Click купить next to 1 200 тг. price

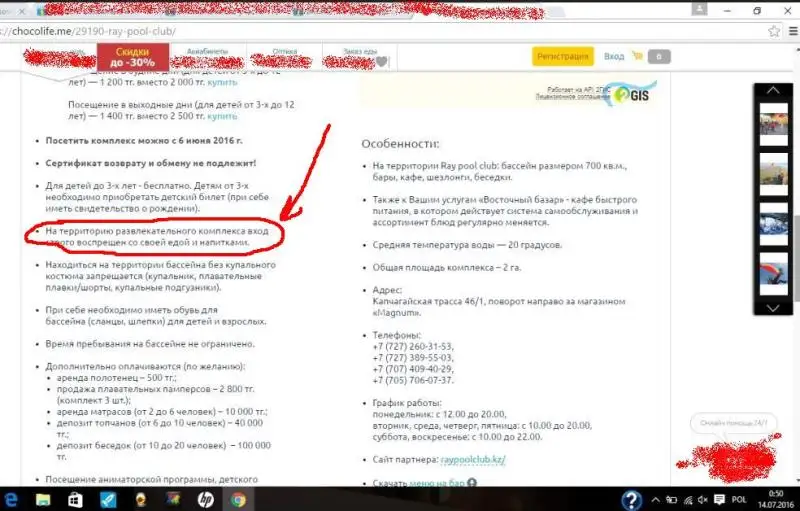tap(222, 82)
